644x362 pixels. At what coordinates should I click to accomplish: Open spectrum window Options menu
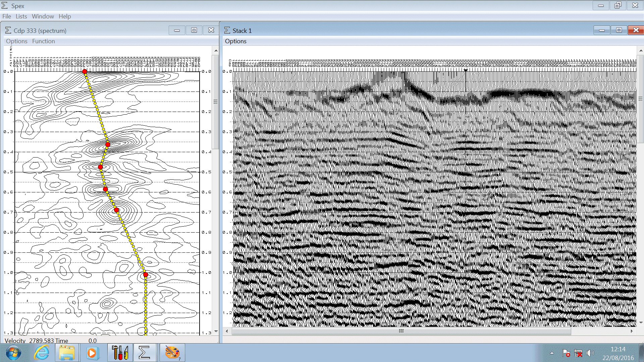point(16,41)
